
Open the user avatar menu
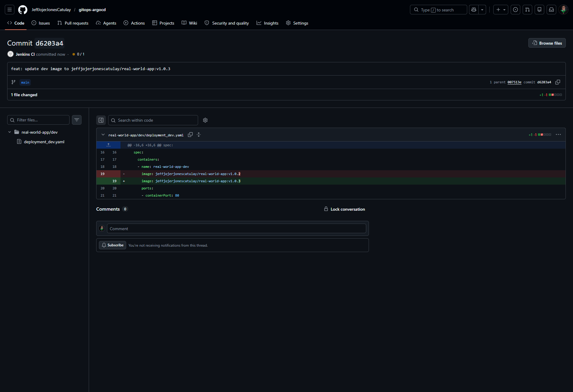click(563, 10)
